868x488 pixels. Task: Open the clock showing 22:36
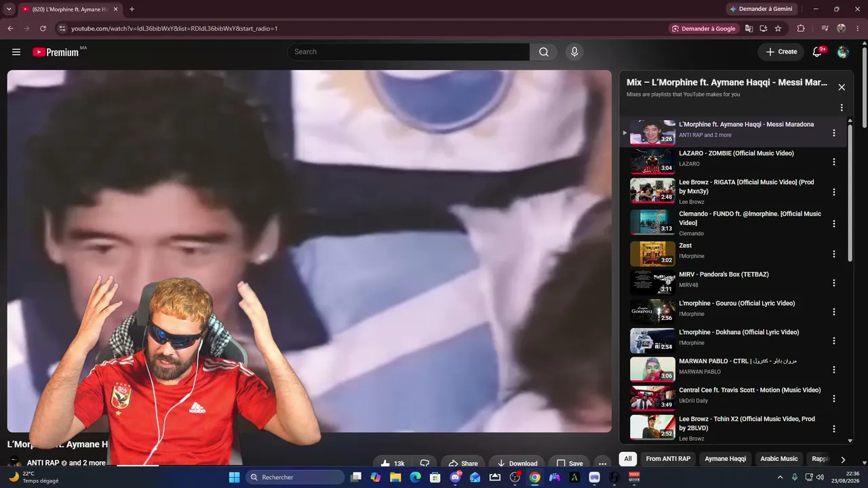(846, 477)
